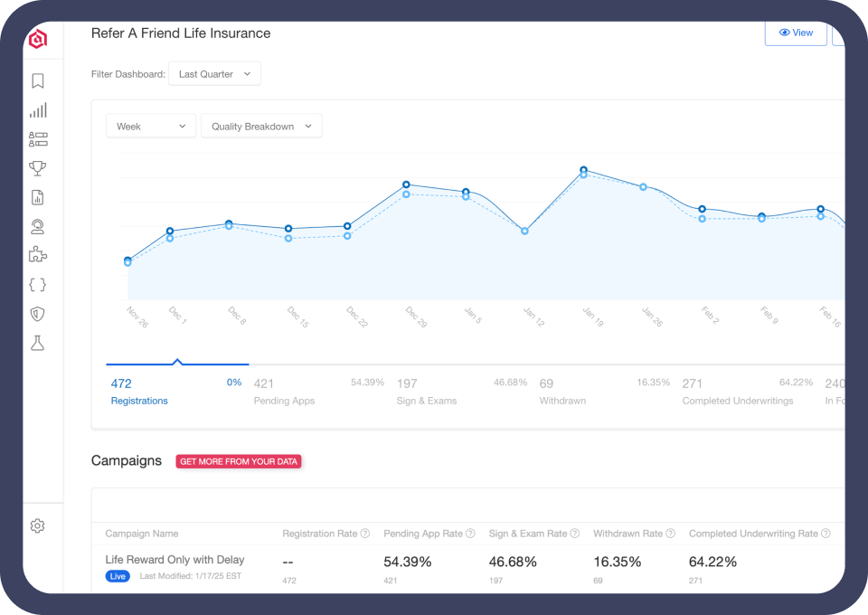Click the Jan 19 peak data point
Screen dimensions: 868x615
tap(583, 170)
